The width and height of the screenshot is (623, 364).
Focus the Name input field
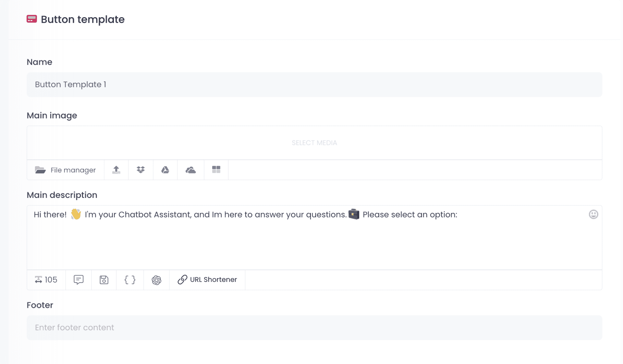[x=314, y=85]
